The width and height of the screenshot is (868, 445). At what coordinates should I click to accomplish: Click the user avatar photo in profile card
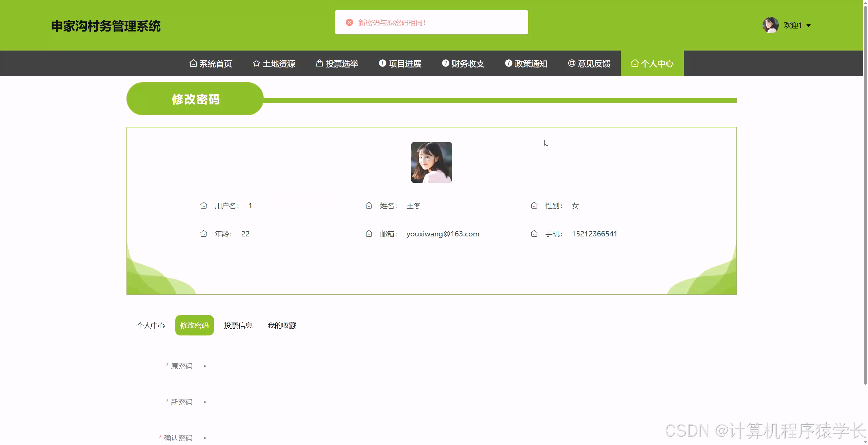pyautogui.click(x=431, y=162)
